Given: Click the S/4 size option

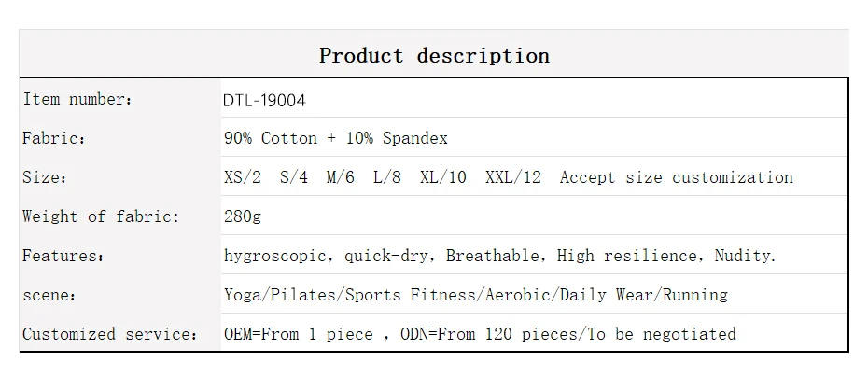Looking at the screenshot, I should 293,177.
